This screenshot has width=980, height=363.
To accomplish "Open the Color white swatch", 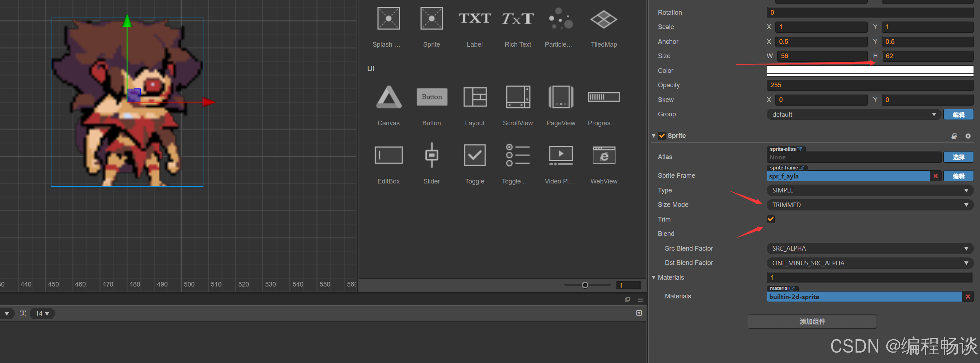I will (870, 71).
